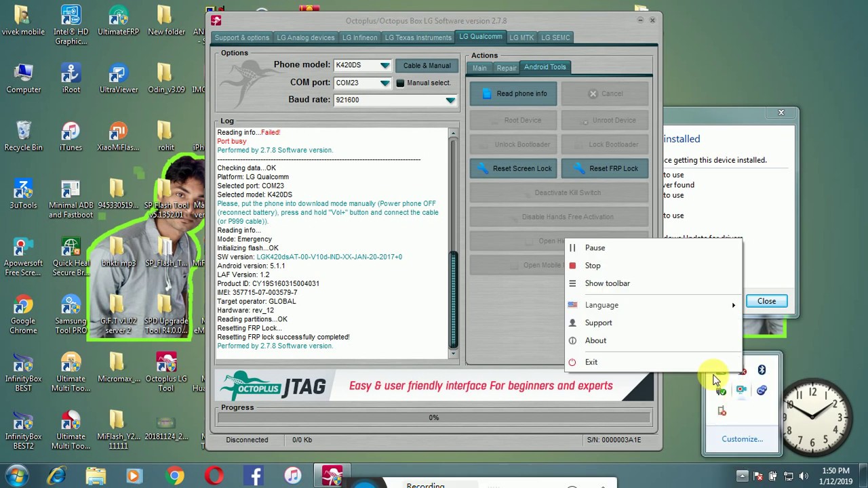The image size is (868, 488).
Task: Open the Support & options tab
Action: (242, 37)
